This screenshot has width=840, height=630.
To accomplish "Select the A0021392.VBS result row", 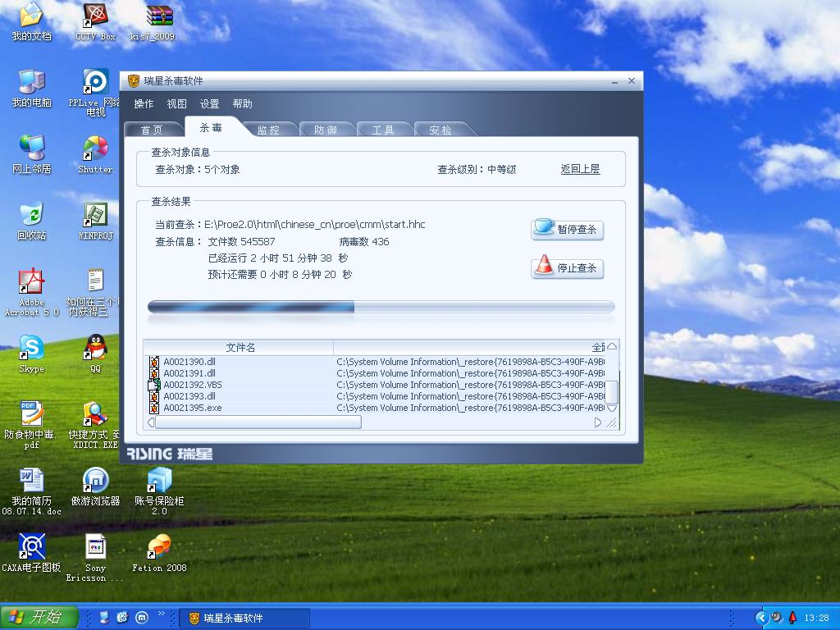I will (376, 385).
